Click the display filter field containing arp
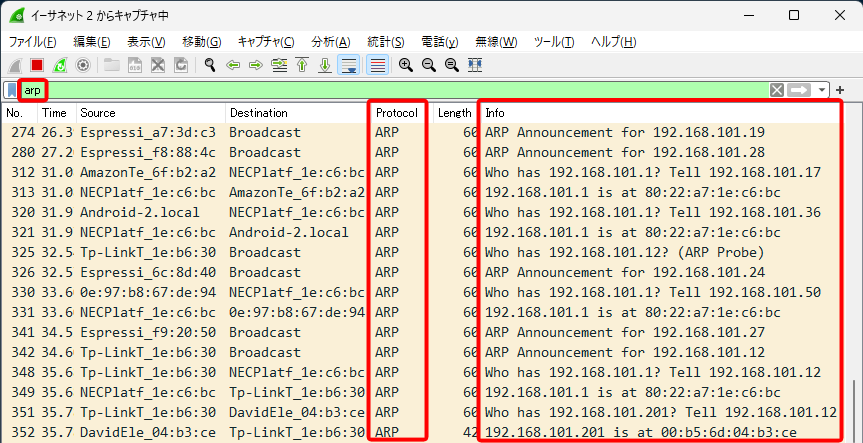 point(394,90)
